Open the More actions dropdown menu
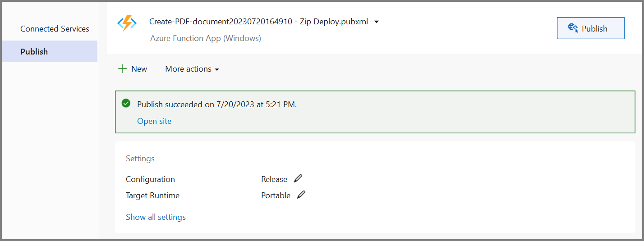 [x=192, y=69]
